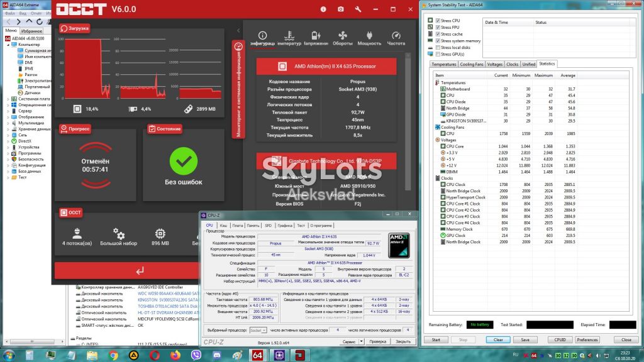The height and width of the screenshot is (362, 644).
Task: Click Preferences in Stability Test
Action: click(x=587, y=340)
